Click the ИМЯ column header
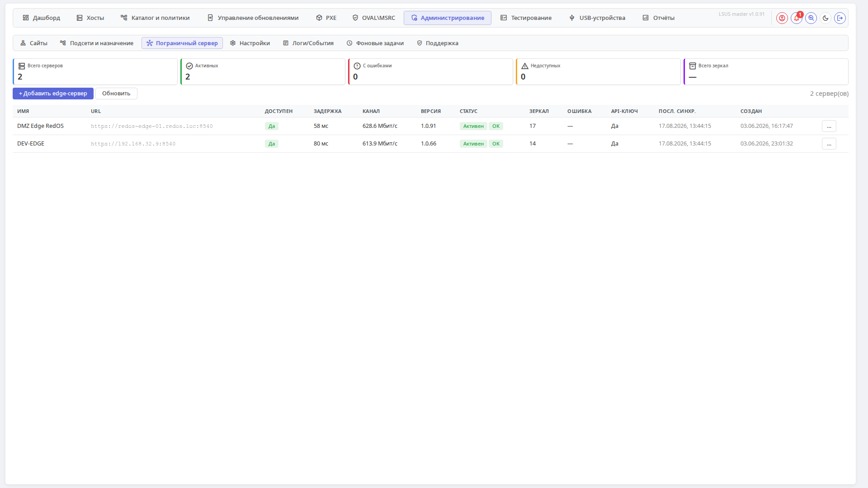The image size is (868, 488). (x=23, y=111)
